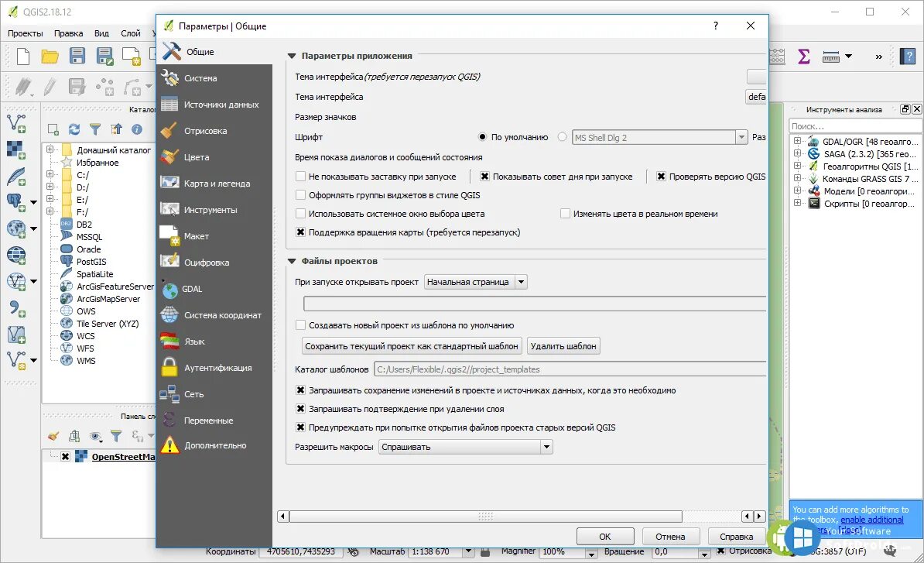Click Сохранить текущий проект как стандартный шаблон
Image resolution: width=924 pixels, height=563 pixels.
(x=412, y=346)
